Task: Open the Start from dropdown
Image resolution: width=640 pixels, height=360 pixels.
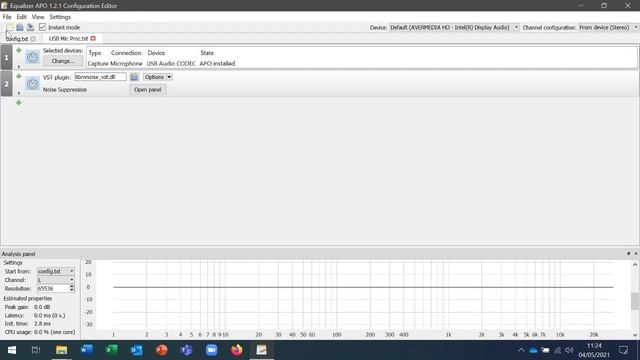Action: pos(56,271)
